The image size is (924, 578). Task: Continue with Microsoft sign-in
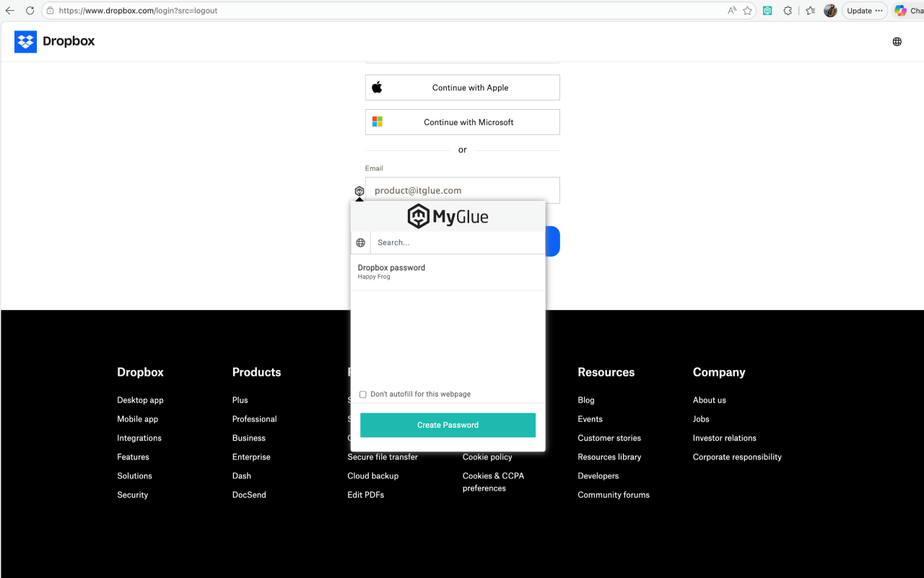(462, 122)
